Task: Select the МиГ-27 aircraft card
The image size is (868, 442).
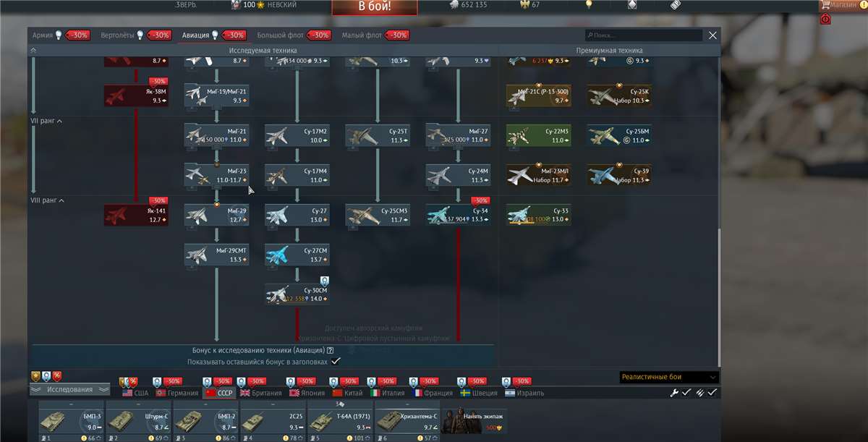Action: coord(458,135)
